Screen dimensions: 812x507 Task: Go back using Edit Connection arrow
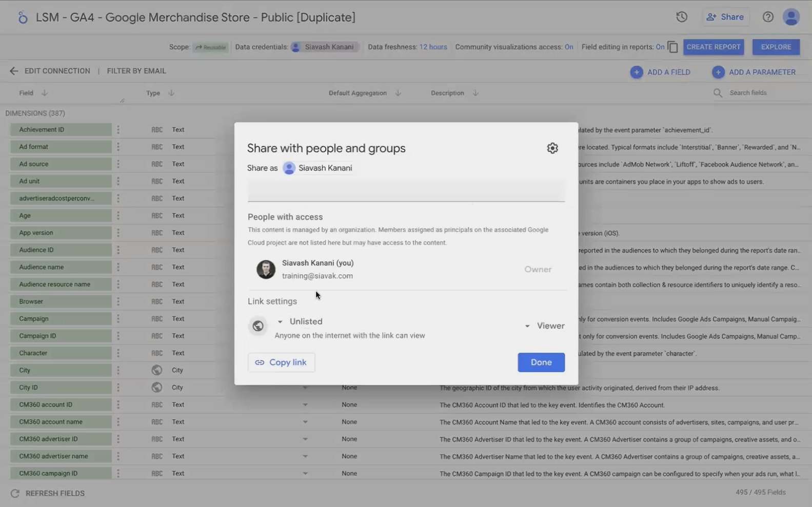coord(14,71)
